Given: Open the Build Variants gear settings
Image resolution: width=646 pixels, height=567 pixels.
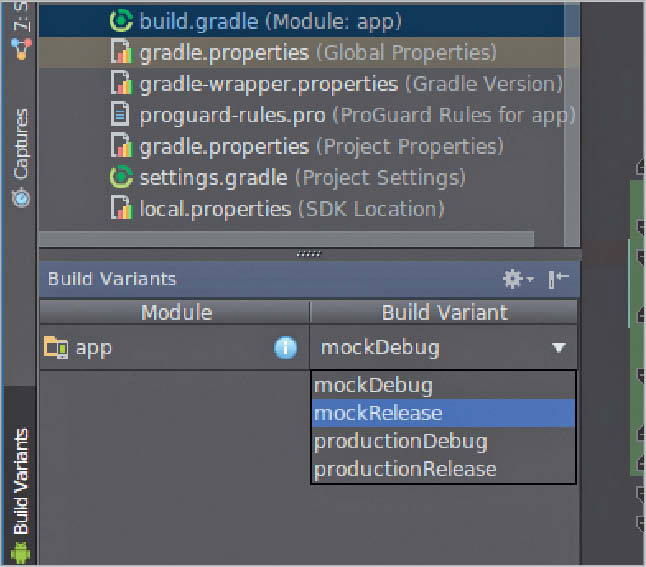Looking at the screenshot, I should [516, 279].
